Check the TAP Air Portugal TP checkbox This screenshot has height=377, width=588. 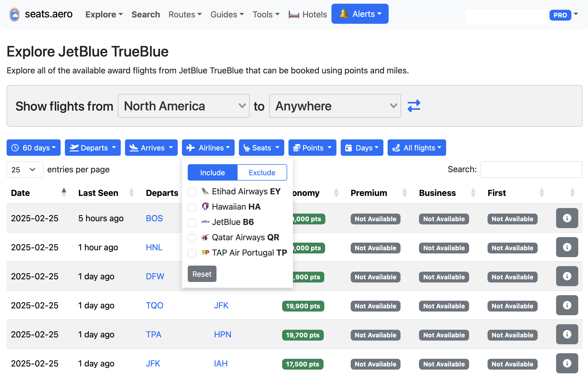[192, 253]
